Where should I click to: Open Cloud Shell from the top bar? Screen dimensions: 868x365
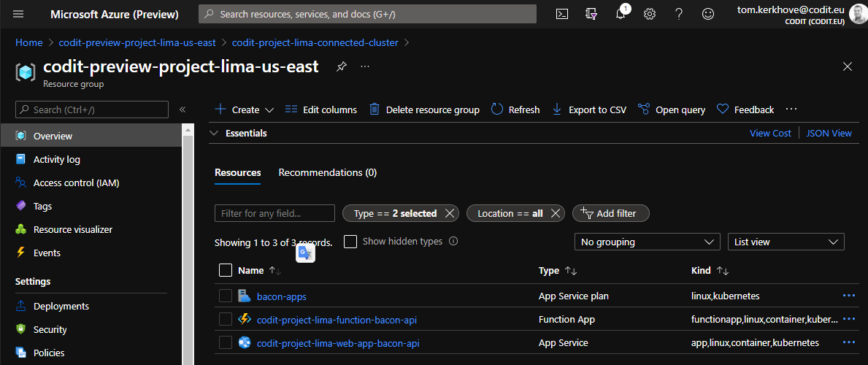click(561, 15)
